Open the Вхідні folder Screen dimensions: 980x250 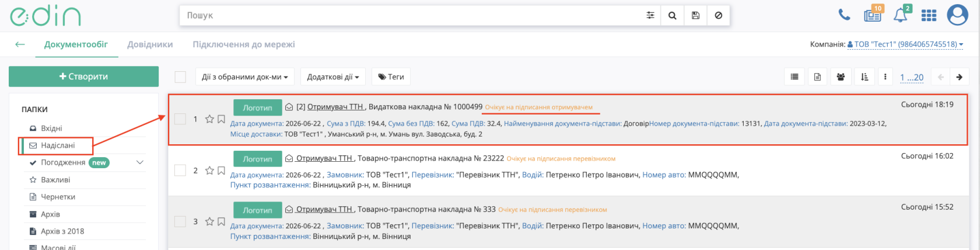coord(51,129)
